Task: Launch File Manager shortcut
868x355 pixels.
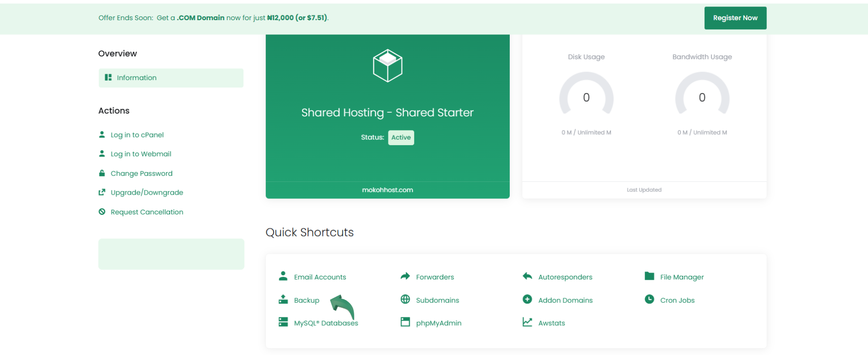Action: [682, 277]
